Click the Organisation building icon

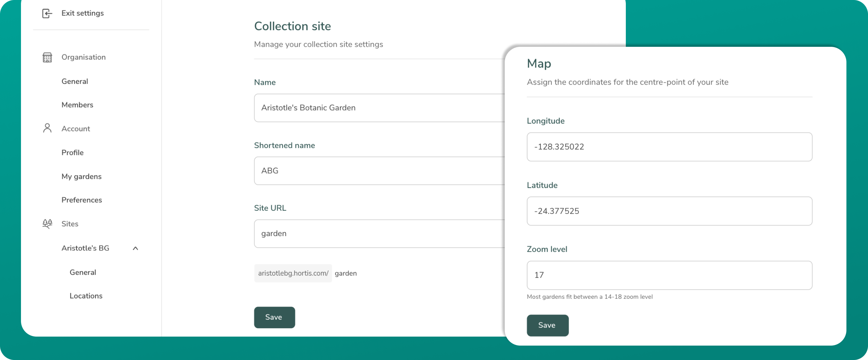(47, 57)
